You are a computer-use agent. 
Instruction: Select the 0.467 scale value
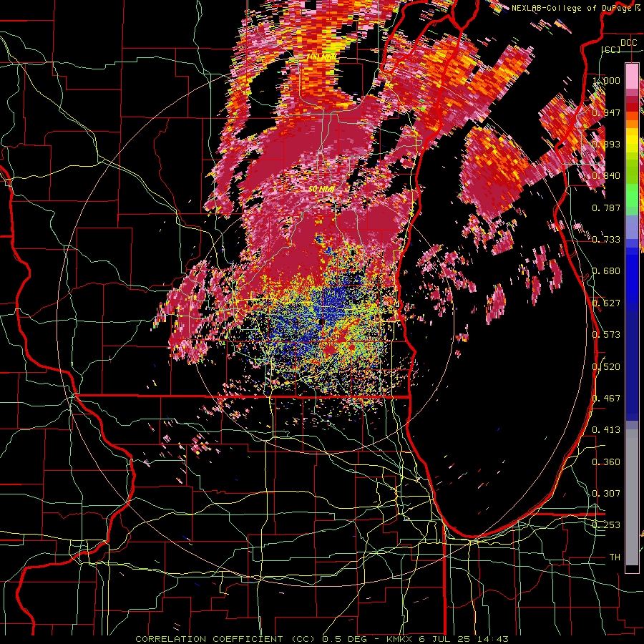coord(606,398)
